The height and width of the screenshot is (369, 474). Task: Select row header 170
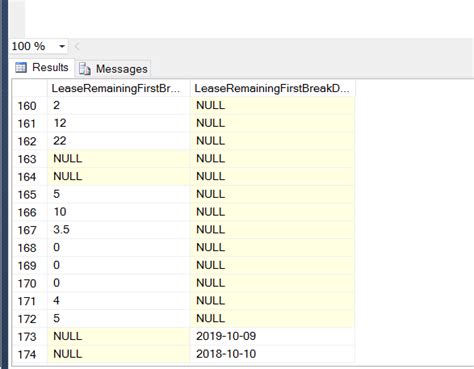coord(30,283)
